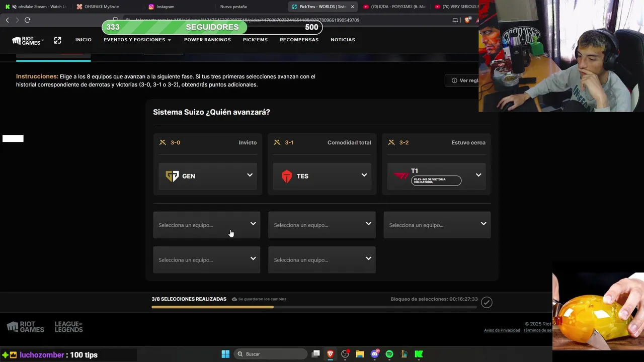Click the browser address bar URL
The width and height of the screenshot is (644, 362).
pos(248,20)
